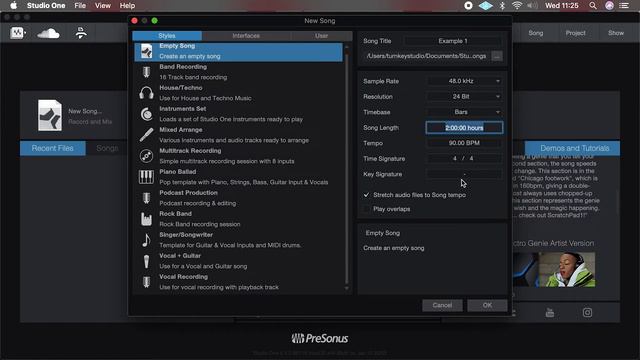Open the Resolution 24 Bit dropdown

(464, 97)
